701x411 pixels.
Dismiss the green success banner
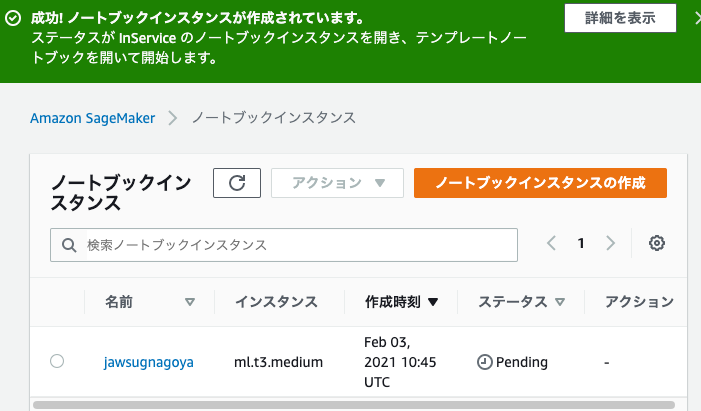click(x=697, y=18)
